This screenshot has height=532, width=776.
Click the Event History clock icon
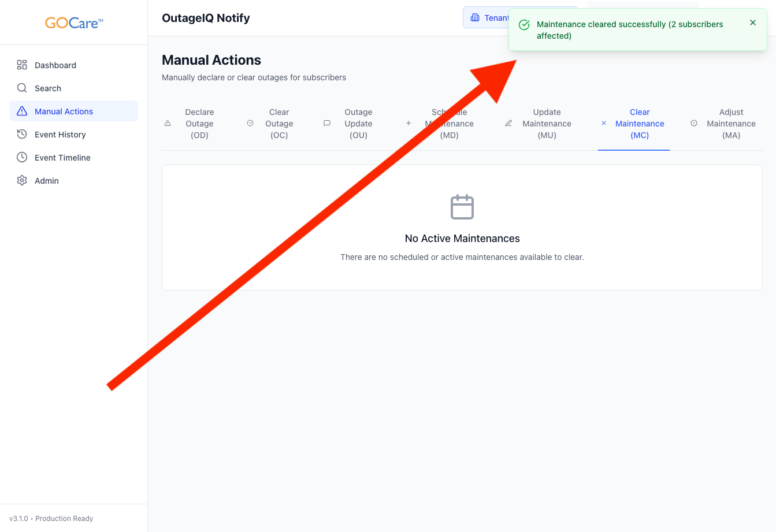point(22,134)
